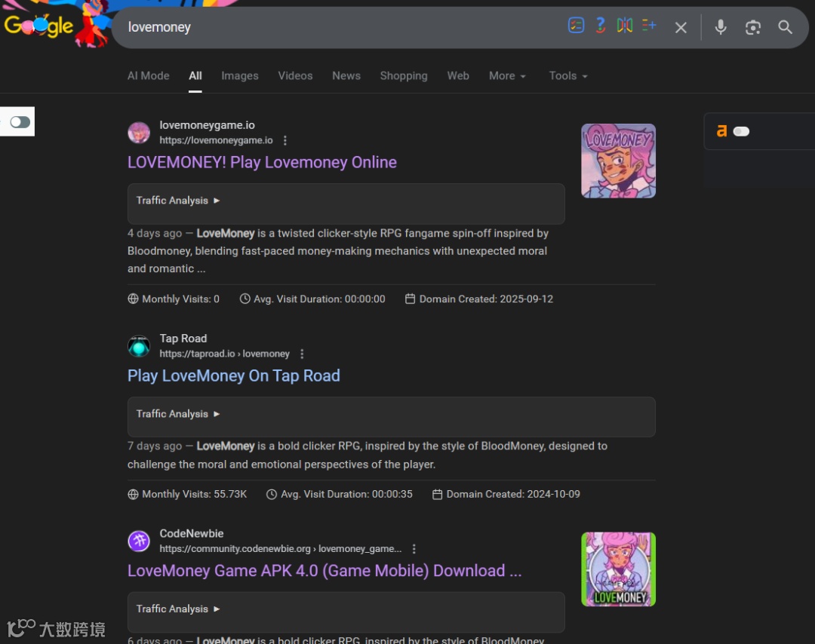
Task: Click the CodeNewbie site favicon
Action: click(139, 541)
